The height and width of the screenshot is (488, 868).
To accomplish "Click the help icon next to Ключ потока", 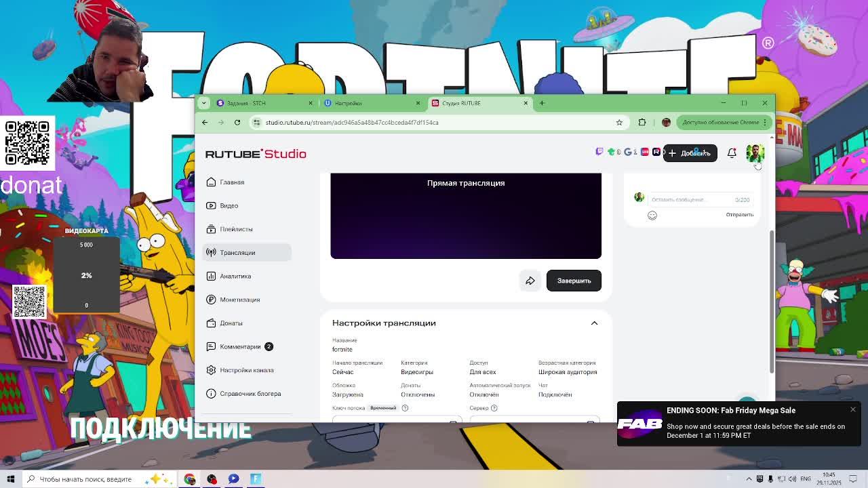I will click(x=405, y=408).
